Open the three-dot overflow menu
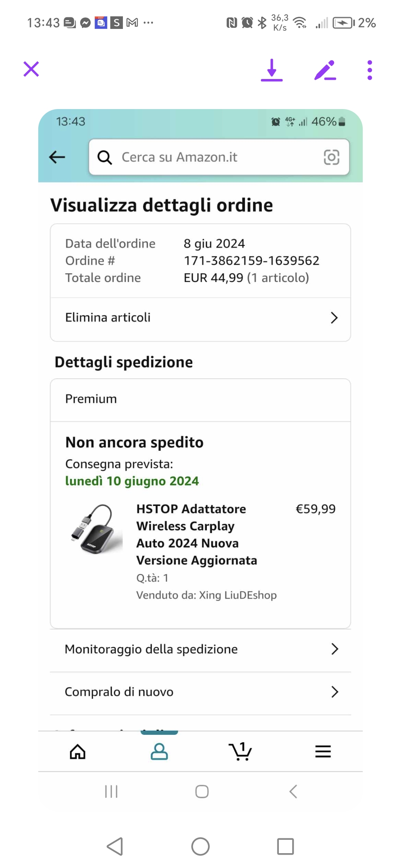Viewport: 401px width, 868px height. (x=369, y=70)
